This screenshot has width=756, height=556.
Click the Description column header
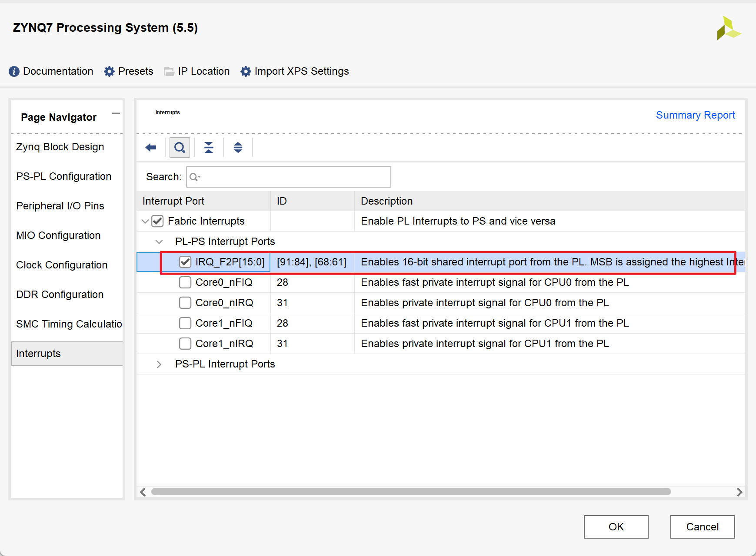pyautogui.click(x=550, y=201)
